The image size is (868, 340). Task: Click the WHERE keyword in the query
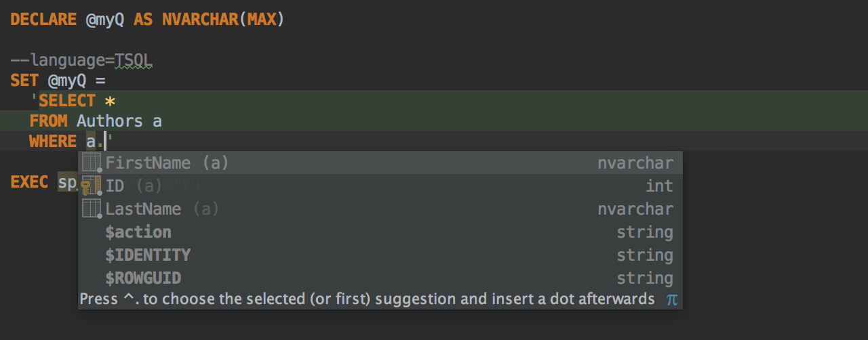point(53,142)
